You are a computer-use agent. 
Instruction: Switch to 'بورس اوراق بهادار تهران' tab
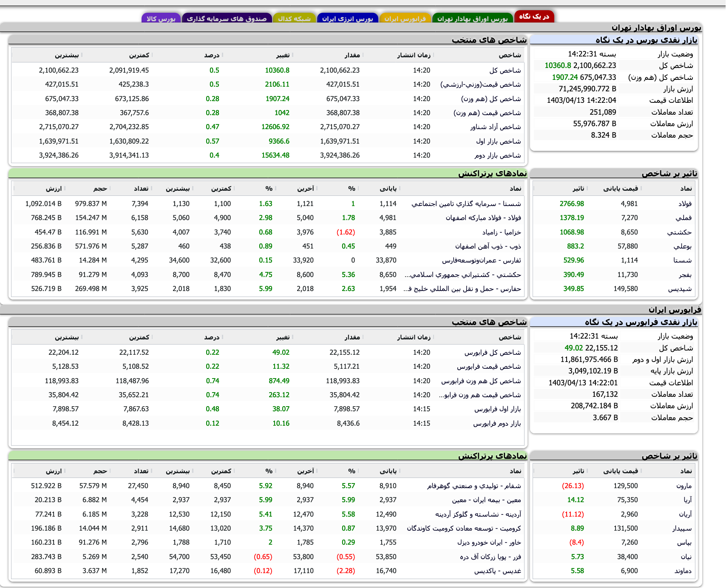point(472,19)
